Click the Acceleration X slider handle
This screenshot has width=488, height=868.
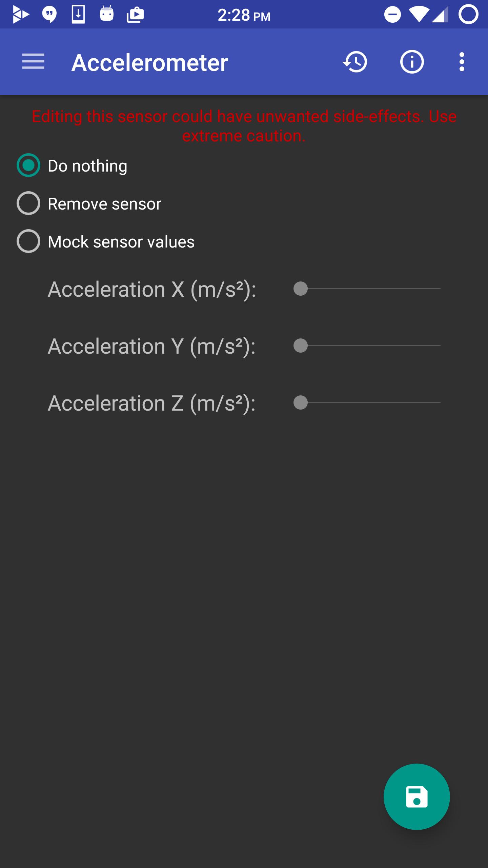pos(300,289)
